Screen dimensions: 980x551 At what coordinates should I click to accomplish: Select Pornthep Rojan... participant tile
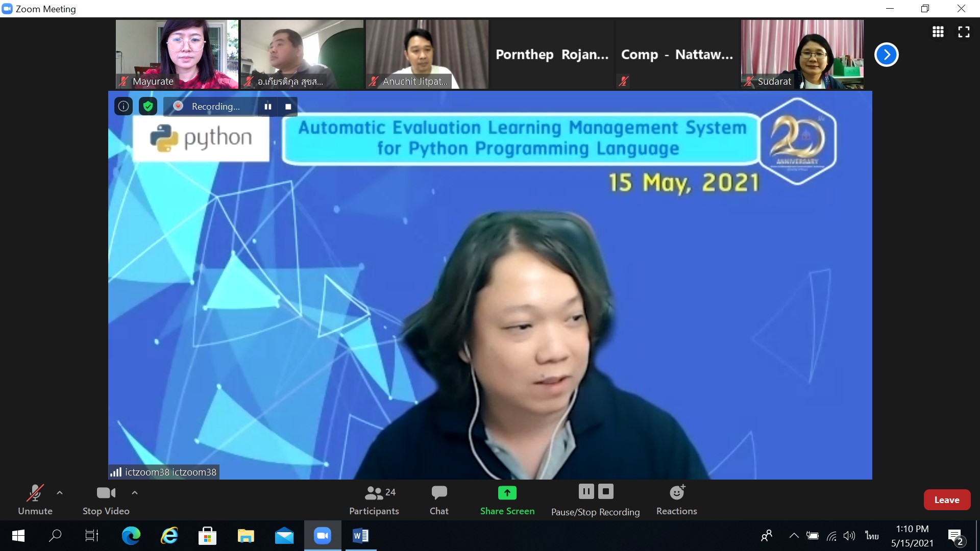pos(552,54)
